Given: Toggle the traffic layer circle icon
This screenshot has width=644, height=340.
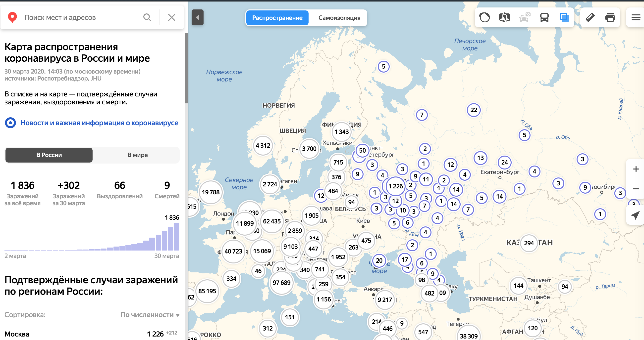Looking at the screenshot, I should pyautogui.click(x=484, y=17).
